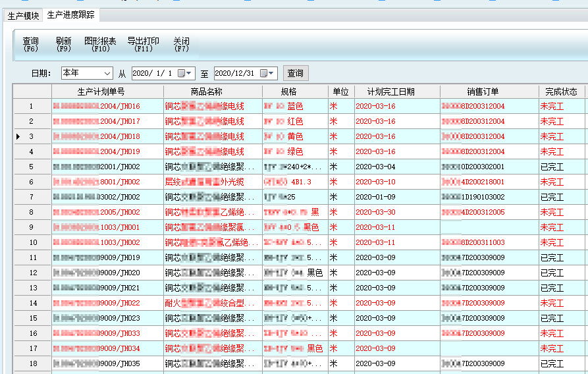Viewport: 588px width, 374px height.
Task: Click the 层绞 product name in row 6
Action: tap(213, 182)
